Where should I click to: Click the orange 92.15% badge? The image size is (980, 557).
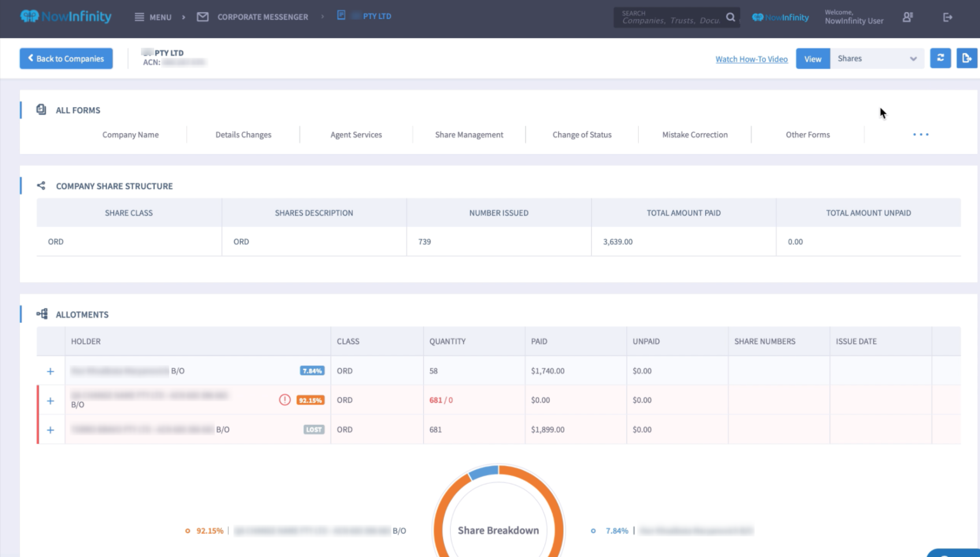(x=310, y=400)
